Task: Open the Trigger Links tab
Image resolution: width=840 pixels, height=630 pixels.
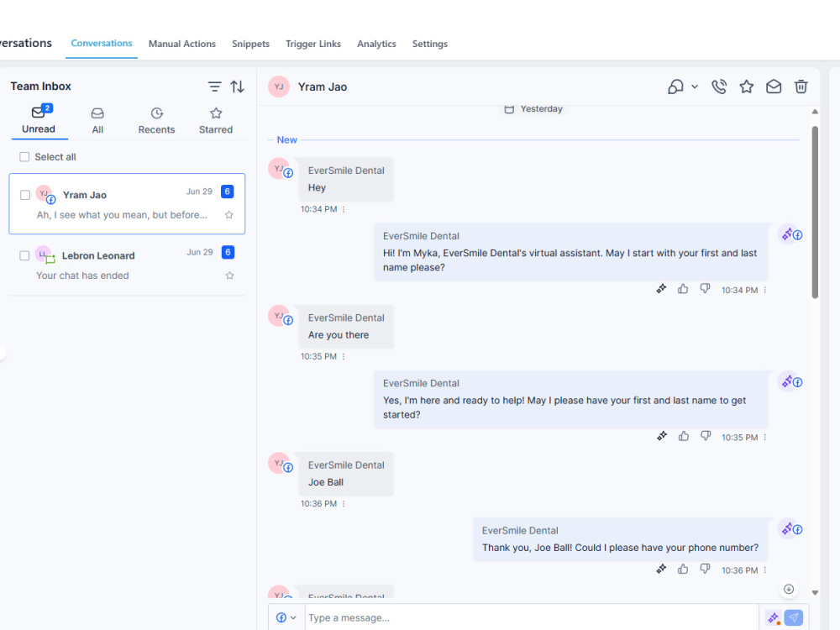Action: click(312, 44)
